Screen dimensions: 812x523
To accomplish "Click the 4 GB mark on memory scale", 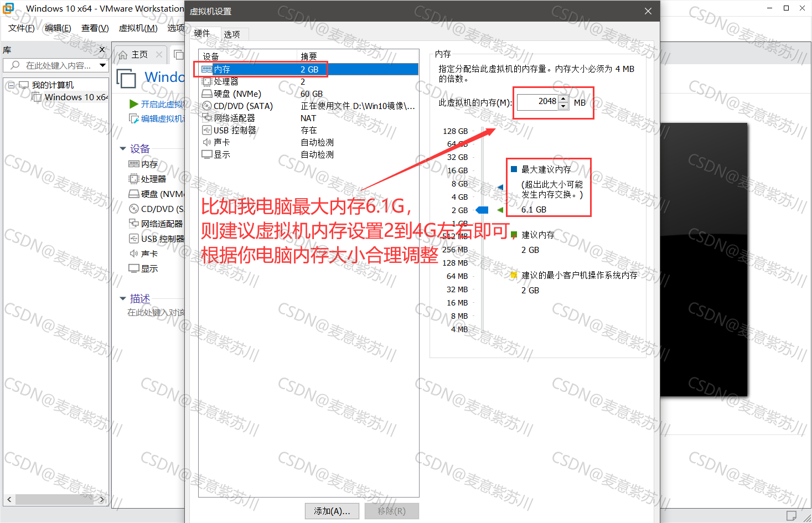I will click(459, 197).
